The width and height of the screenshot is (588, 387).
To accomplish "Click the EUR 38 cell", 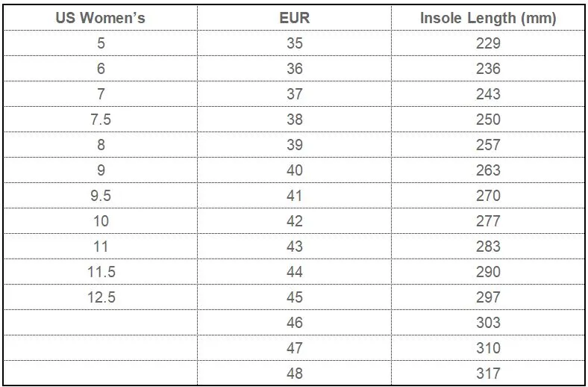I will (295, 120).
